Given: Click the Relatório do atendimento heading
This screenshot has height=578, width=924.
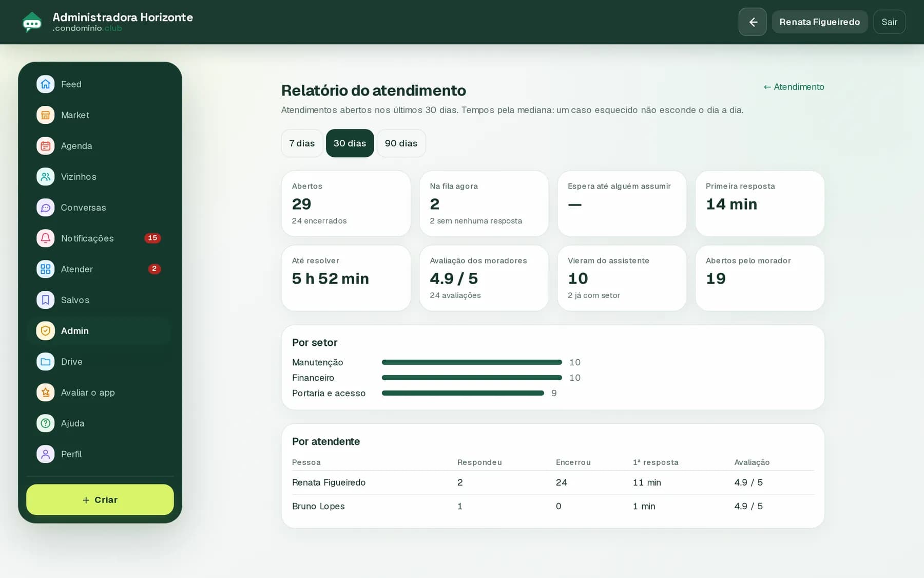Looking at the screenshot, I should (374, 90).
